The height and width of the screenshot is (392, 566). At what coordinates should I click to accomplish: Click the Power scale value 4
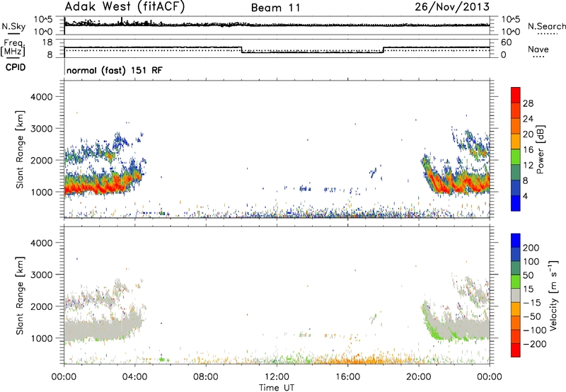(x=526, y=196)
